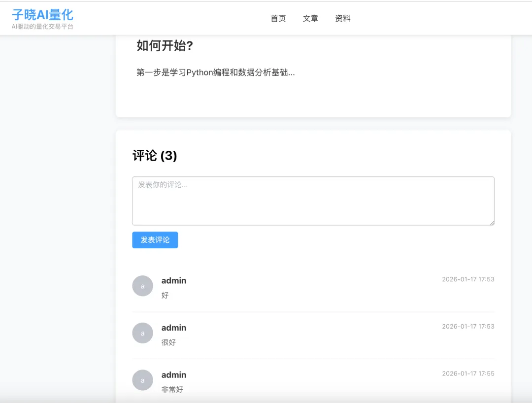Open the 首页 navigation link

(278, 18)
